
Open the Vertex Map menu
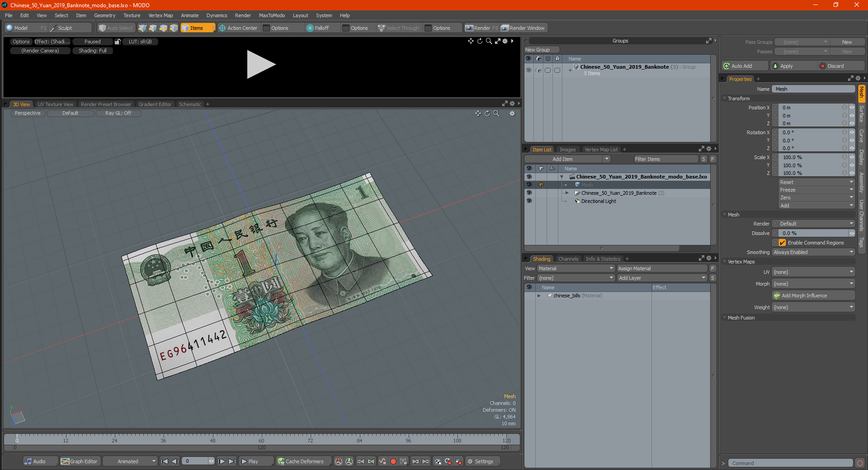160,15
